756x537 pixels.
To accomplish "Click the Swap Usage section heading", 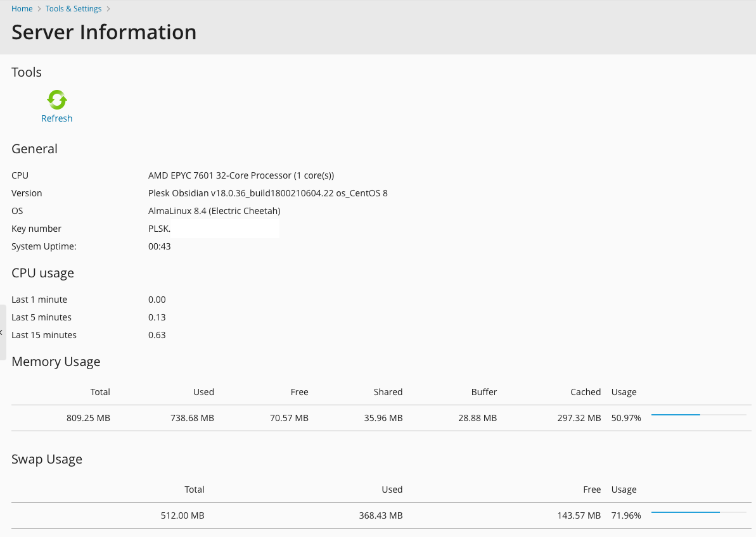I will click(x=47, y=459).
